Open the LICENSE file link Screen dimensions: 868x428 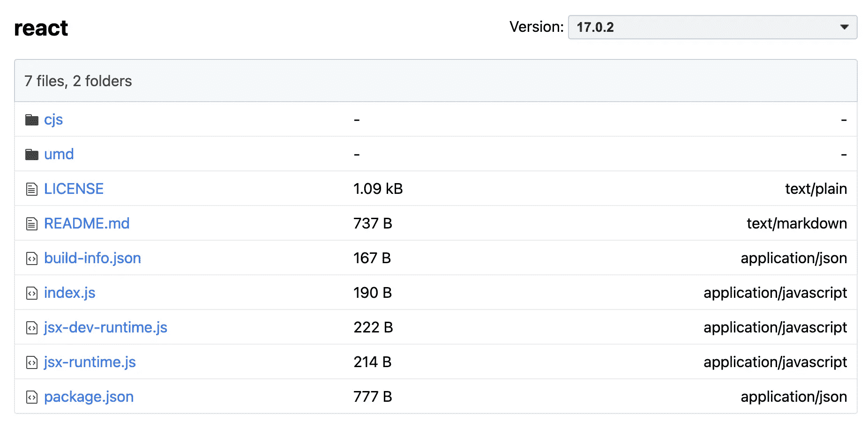point(74,189)
